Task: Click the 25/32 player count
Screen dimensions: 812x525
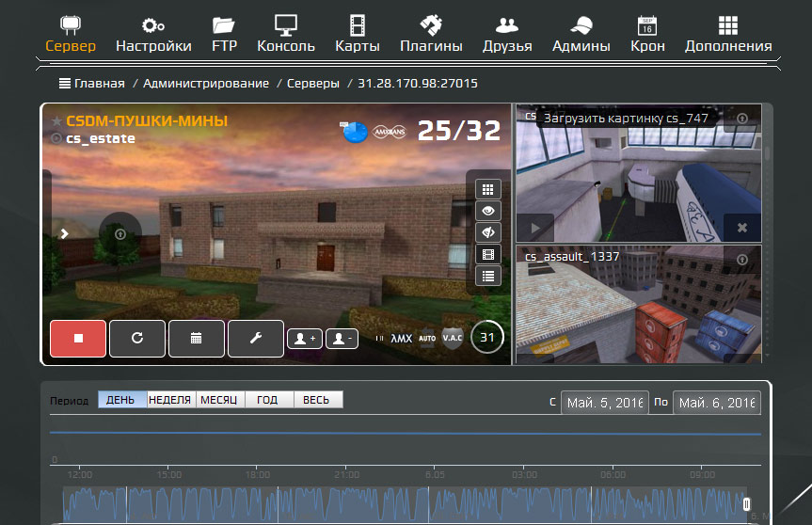Action: click(x=459, y=131)
